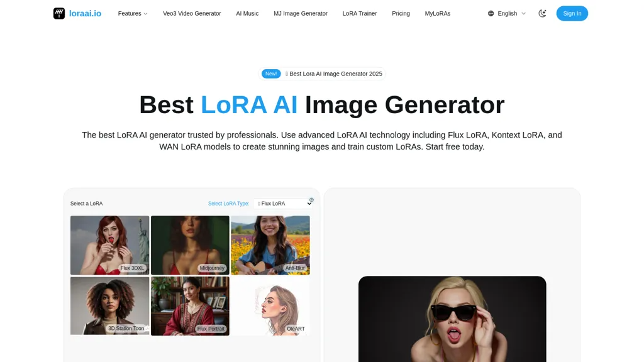644x362 pixels.
Task: Open MyLoRAs page
Action: (x=438, y=14)
